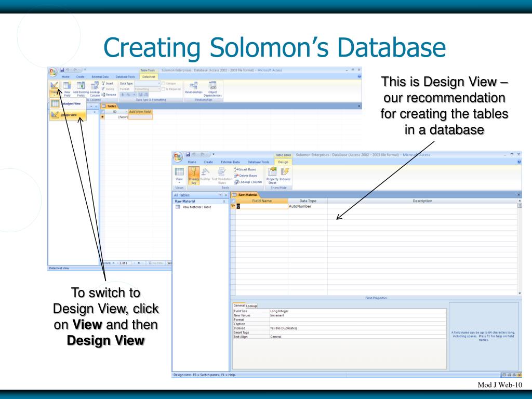The image size is (532, 399).
Task: Click Rename in the Fields & Columns group
Action: click(109, 95)
